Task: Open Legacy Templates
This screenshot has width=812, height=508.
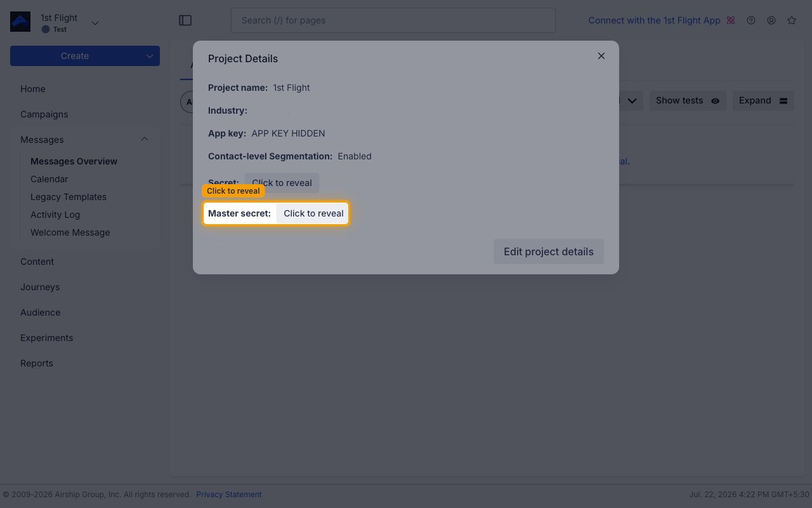Action: click(69, 197)
